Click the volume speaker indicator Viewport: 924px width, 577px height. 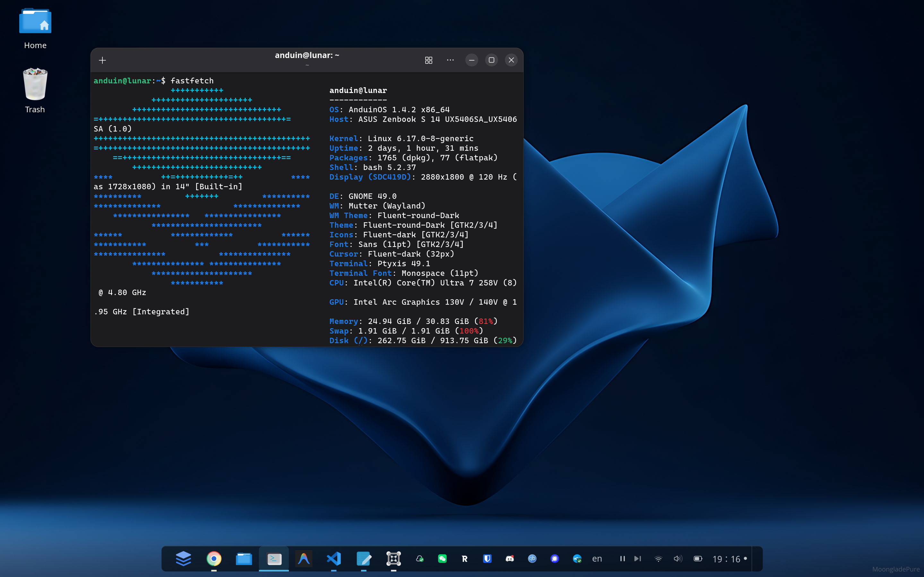tap(678, 559)
